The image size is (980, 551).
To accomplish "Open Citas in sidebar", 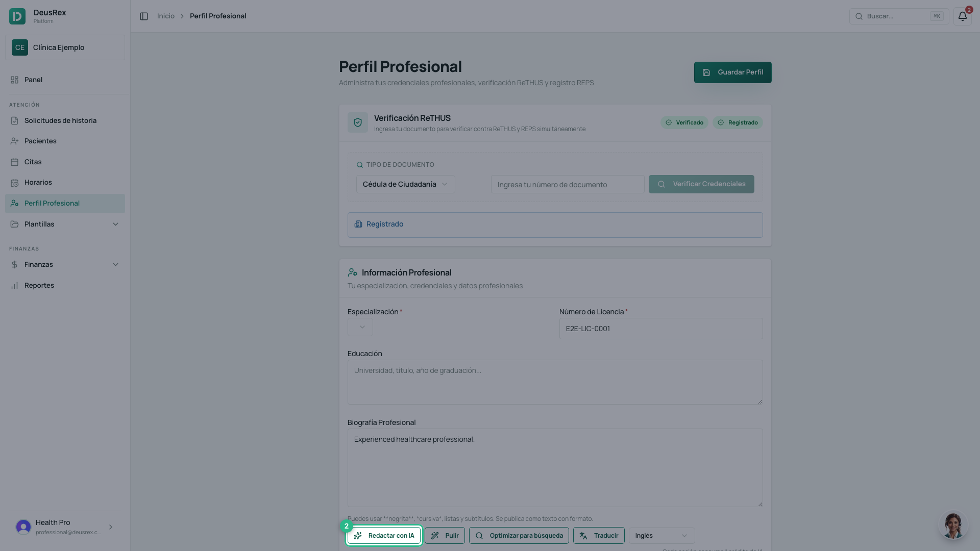I will [65, 162].
